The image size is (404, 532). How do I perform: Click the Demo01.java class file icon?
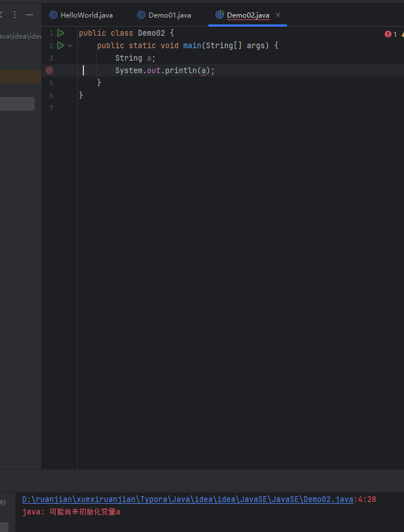click(141, 15)
